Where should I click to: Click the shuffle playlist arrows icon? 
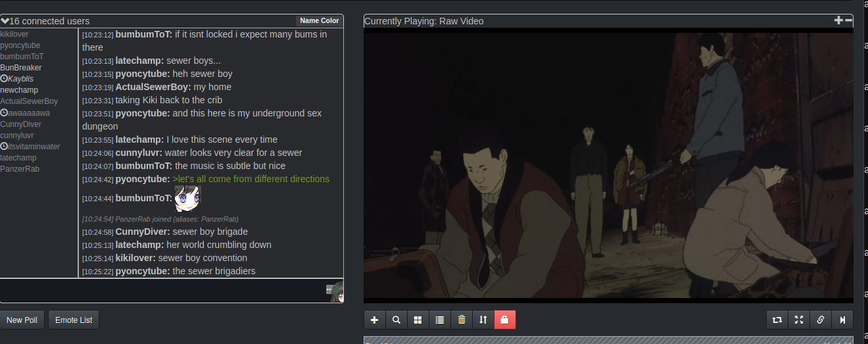coord(483,320)
